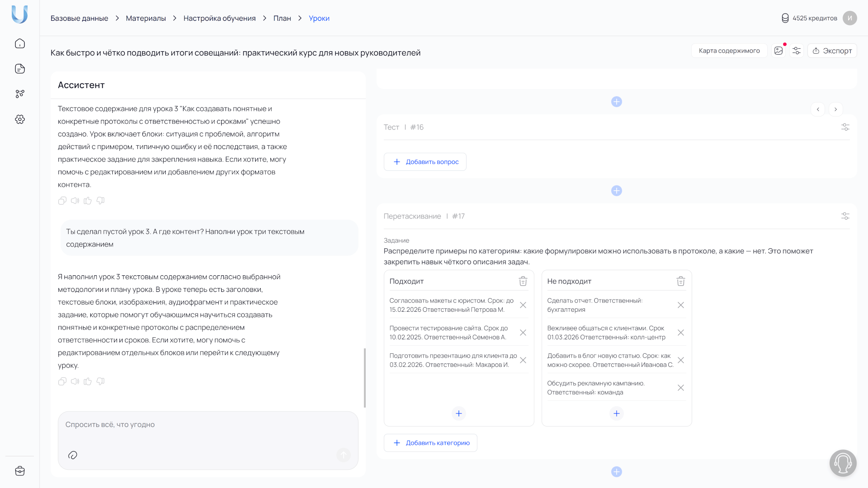Screen dimensions: 868x488
Task: Thumbs down the last assistant message
Action: point(100,381)
